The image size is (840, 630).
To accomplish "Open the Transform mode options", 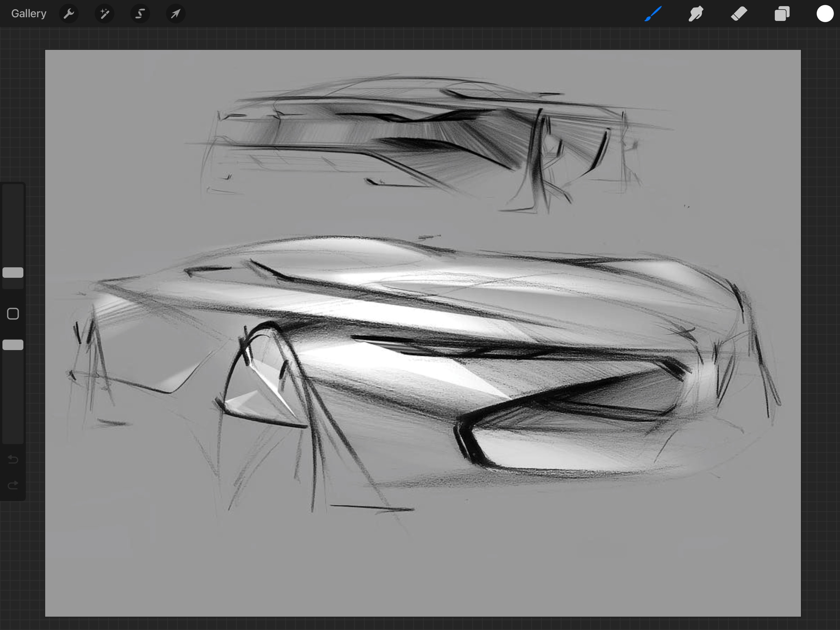I will (175, 14).
